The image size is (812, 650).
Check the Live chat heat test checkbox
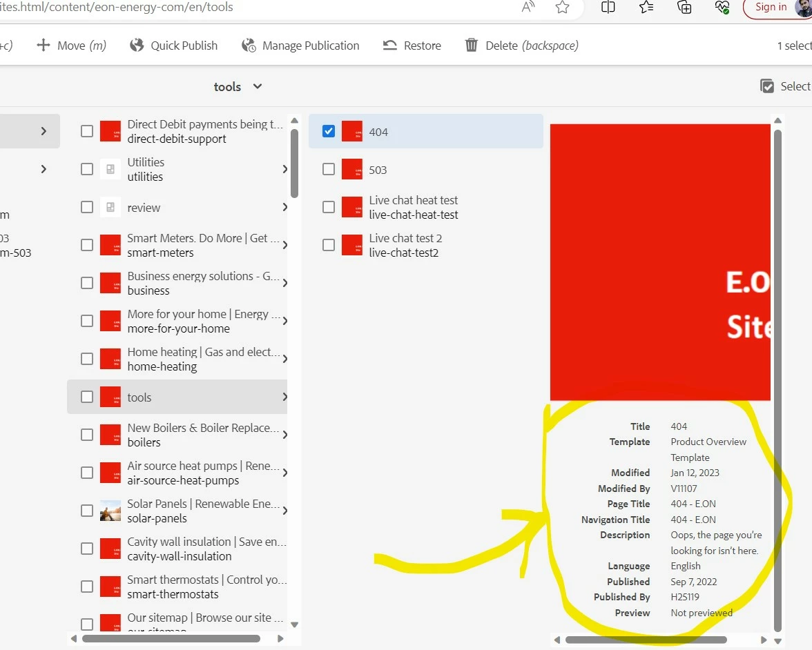point(329,207)
